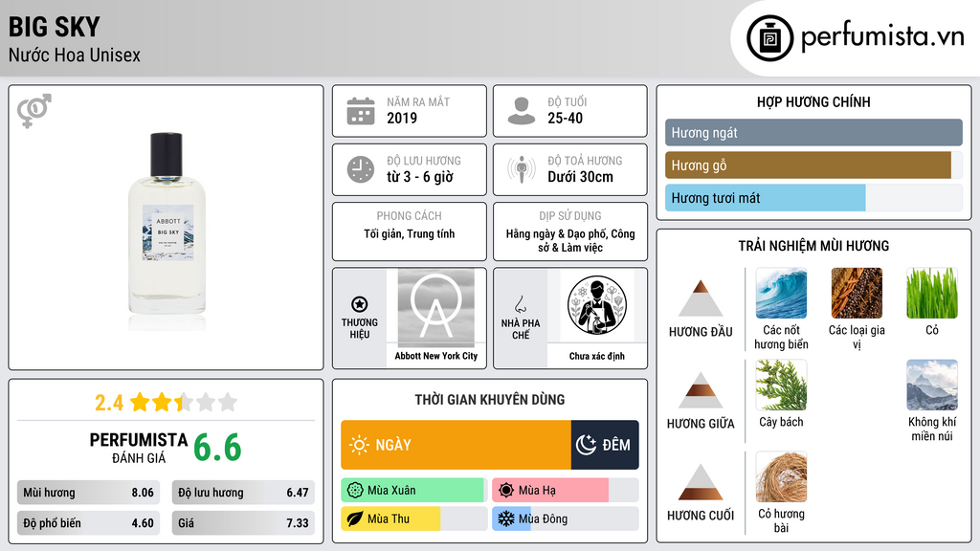Click the Hương gỗ accord bar
Image resolution: width=980 pixels, height=551 pixels.
tap(813, 165)
